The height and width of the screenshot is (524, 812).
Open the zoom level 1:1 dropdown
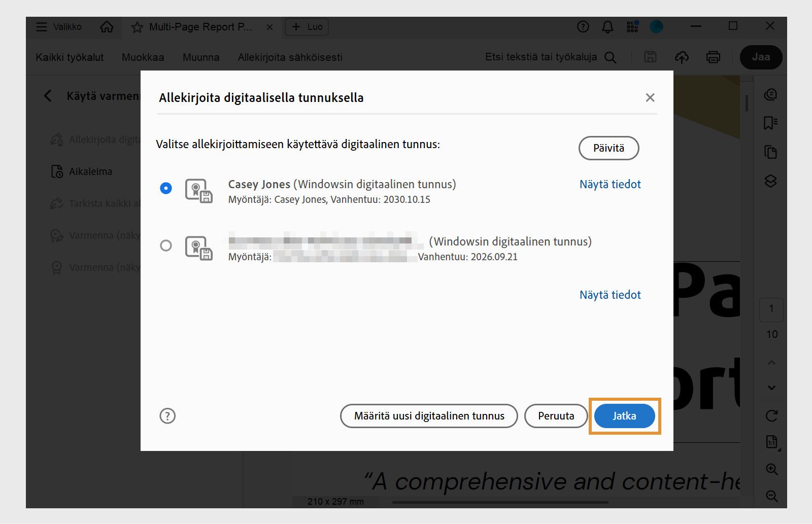[x=771, y=442]
